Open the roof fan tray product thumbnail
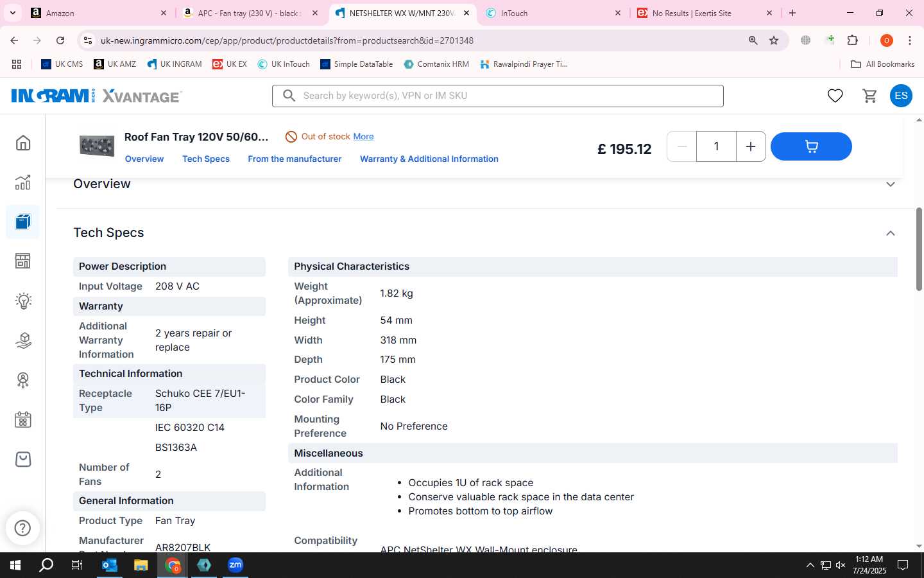 pos(97,146)
